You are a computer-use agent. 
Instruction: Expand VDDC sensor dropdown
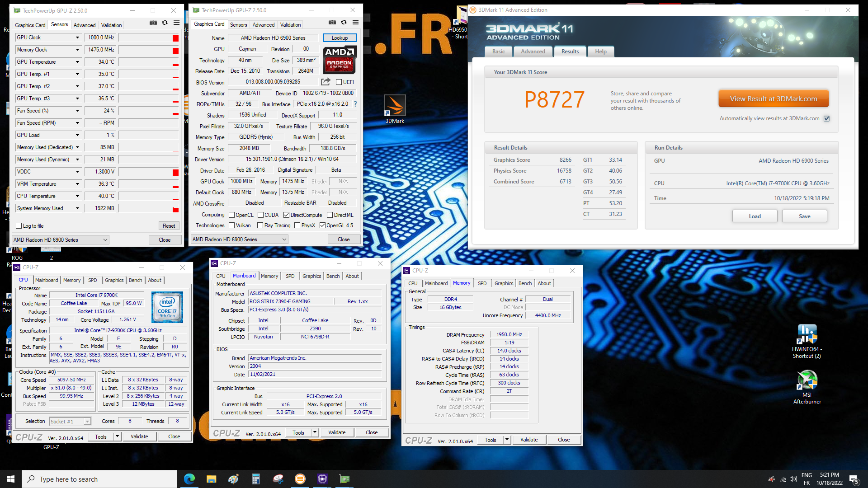point(77,172)
